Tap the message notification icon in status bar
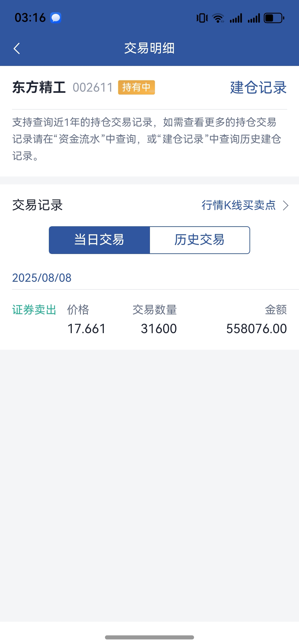The height and width of the screenshot is (644, 299). click(56, 18)
